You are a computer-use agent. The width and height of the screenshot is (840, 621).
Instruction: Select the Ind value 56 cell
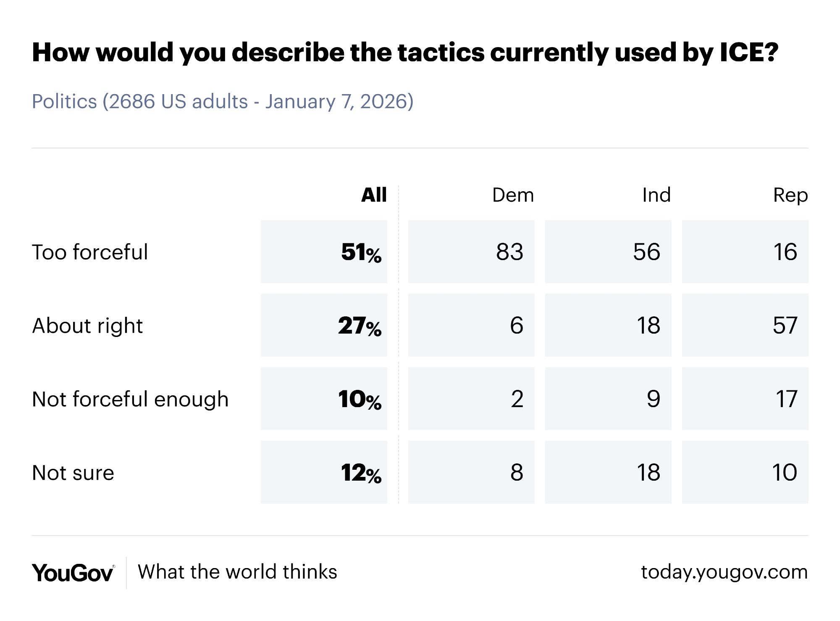coord(608,252)
